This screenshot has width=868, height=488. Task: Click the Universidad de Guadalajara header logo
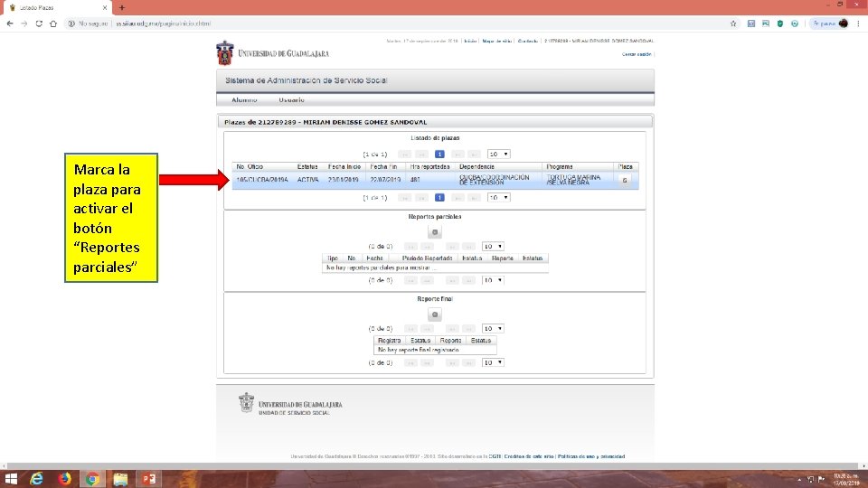click(272, 53)
